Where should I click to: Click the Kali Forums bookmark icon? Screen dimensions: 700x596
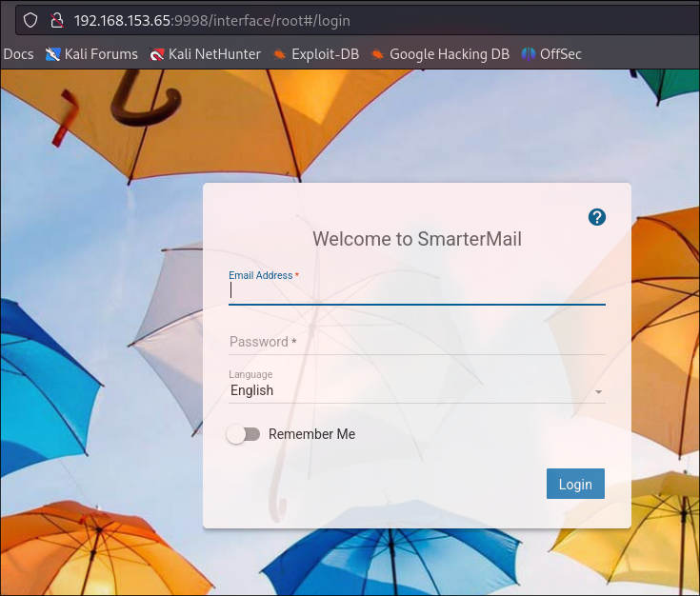(x=52, y=54)
